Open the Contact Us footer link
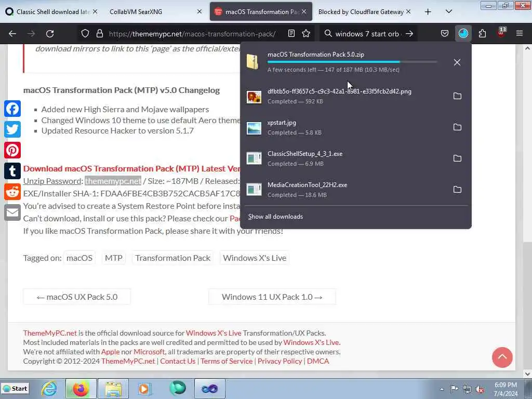Viewport: 532px width, 399px height. click(x=178, y=361)
